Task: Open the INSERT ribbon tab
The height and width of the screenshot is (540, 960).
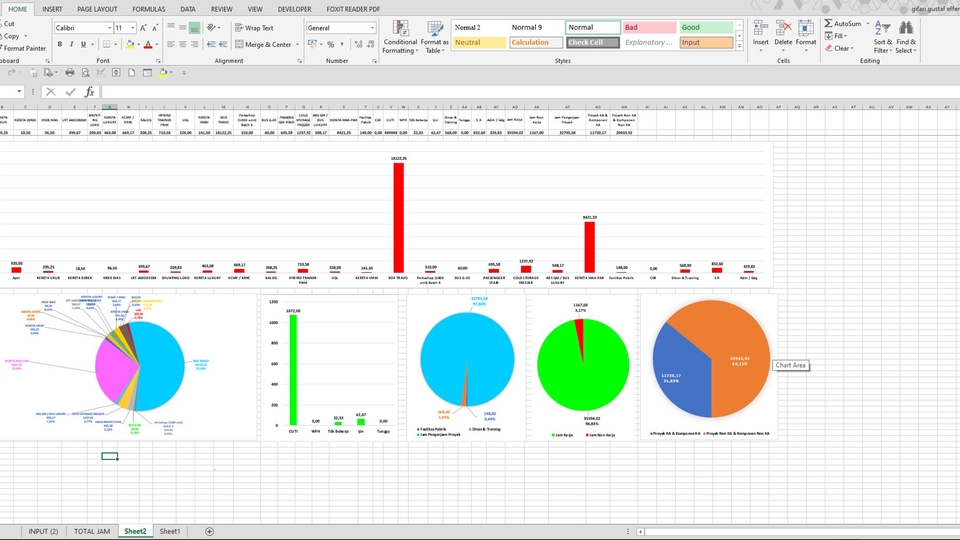Action: (x=52, y=9)
